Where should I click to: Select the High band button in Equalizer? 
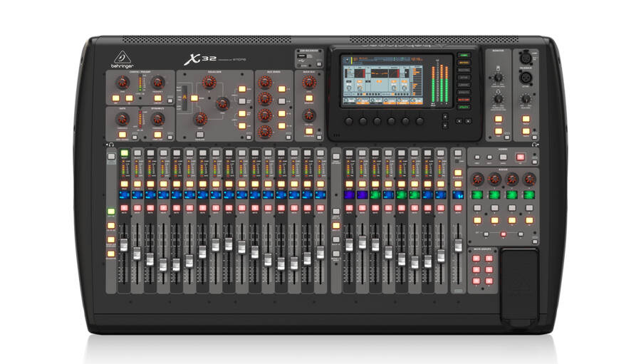coord(242,89)
